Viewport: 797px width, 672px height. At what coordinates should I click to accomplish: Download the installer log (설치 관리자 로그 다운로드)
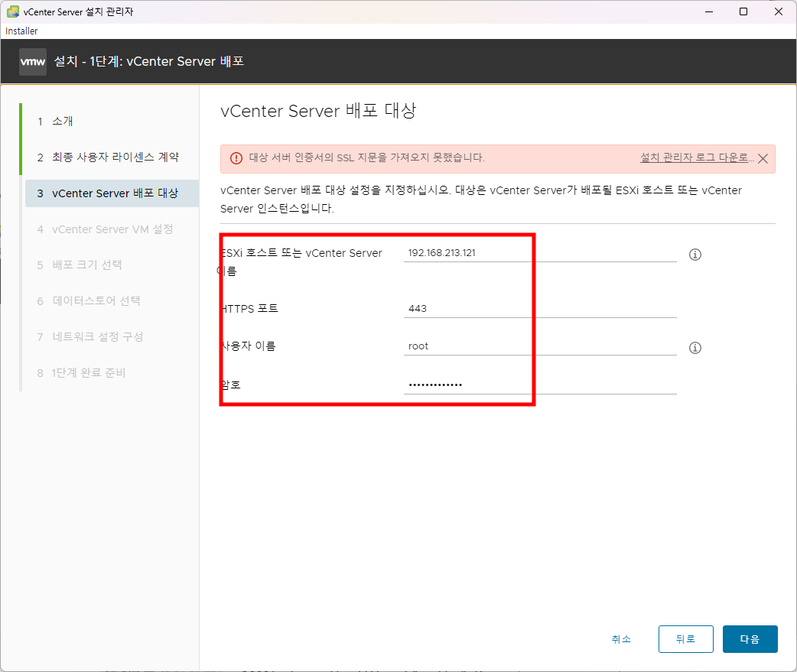tap(696, 157)
